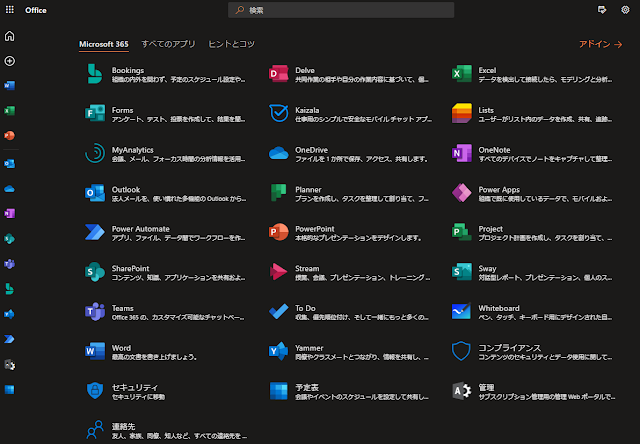Open Teams from the left sidebar
The width and height of the screenshot is (640, 444).
(9, 264)
